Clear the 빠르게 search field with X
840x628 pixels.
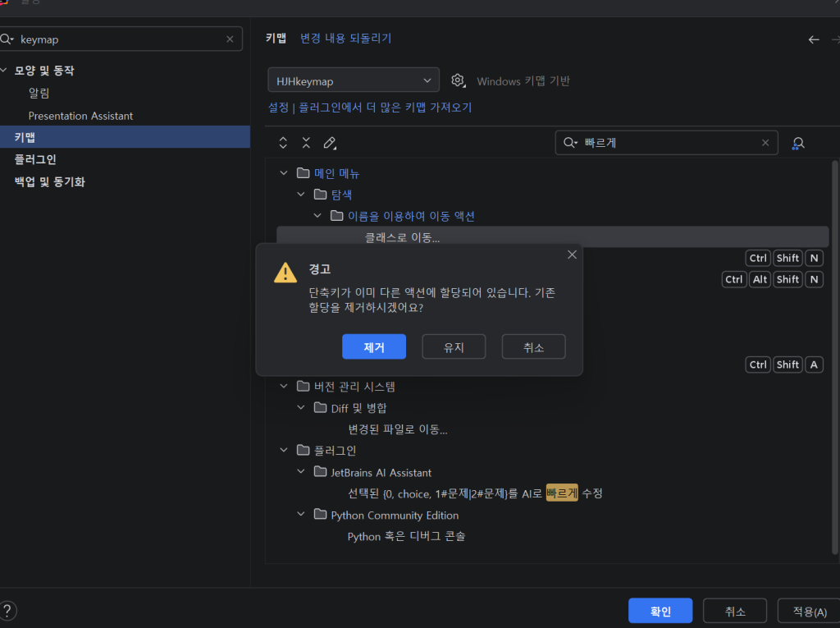(765, 143)
